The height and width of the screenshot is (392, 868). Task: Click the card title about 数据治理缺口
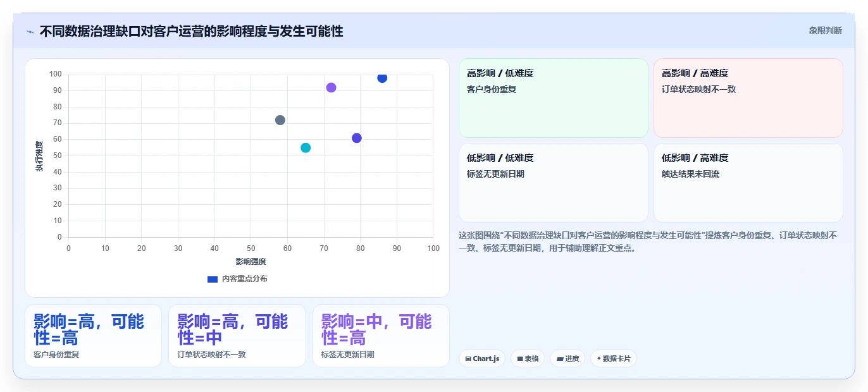(x=191, y=31)
